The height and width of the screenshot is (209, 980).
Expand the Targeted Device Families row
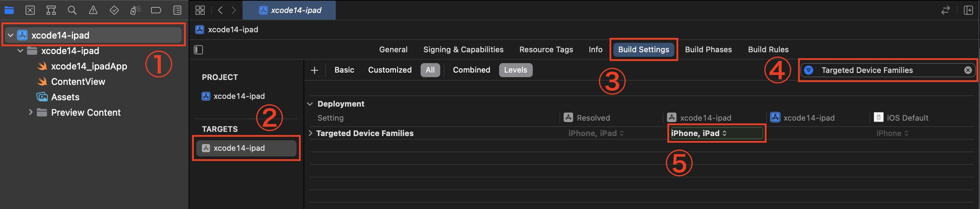pos(311,133)
